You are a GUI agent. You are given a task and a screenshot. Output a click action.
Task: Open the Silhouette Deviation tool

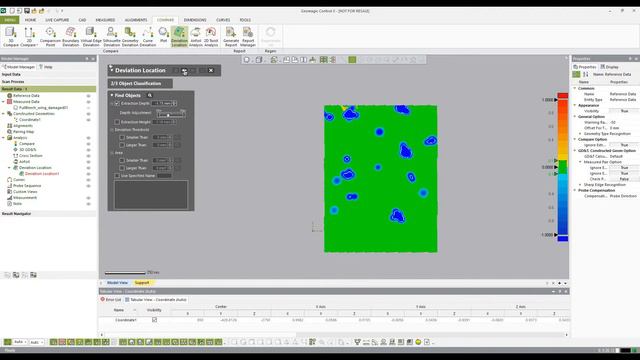coord(111,37)
